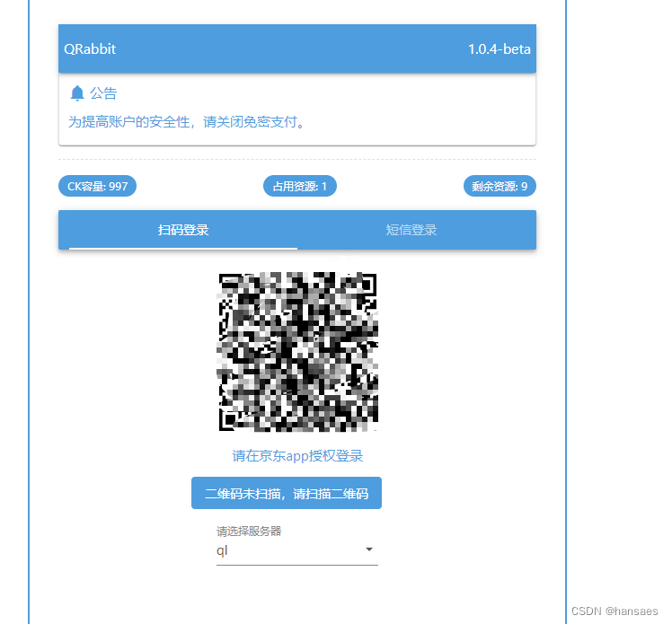The height and width of the screenshot is (624, 672).
Task: Click the center of the QR code
Action: [x=297, y=352]
